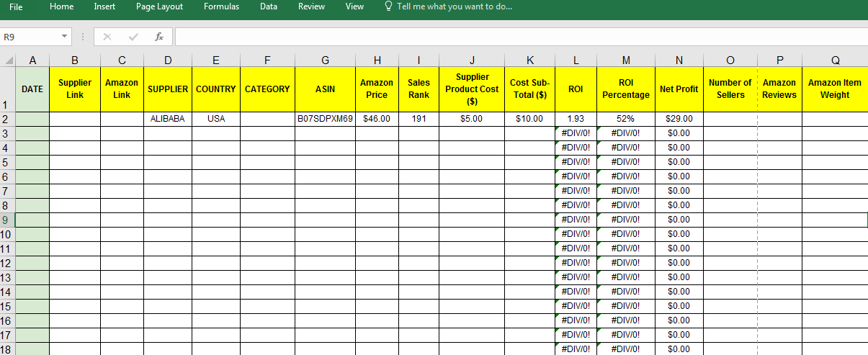Image resolution: width=868 pixels, height=355 pixels.
Task: Click the CATEGORY header cell
Action: point(267,89)
